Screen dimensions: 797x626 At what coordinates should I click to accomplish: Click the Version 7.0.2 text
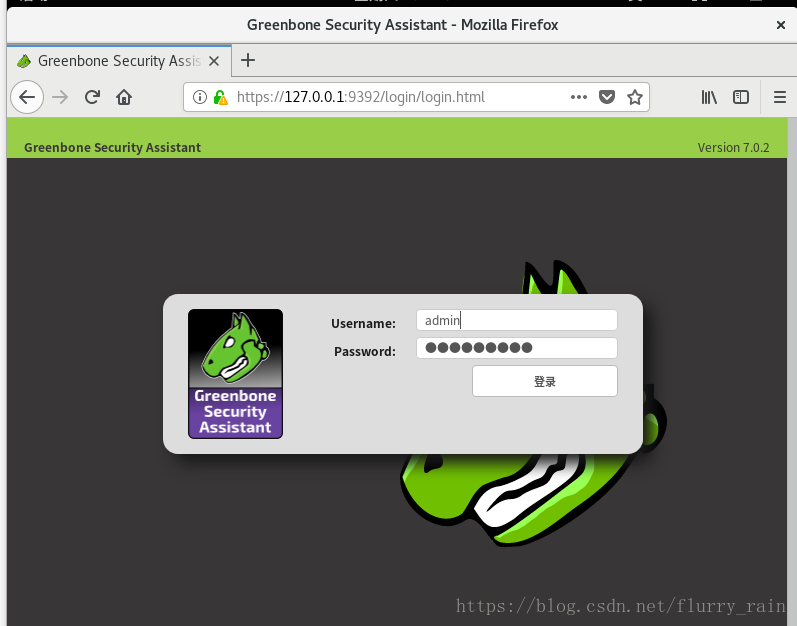(733, 147)
